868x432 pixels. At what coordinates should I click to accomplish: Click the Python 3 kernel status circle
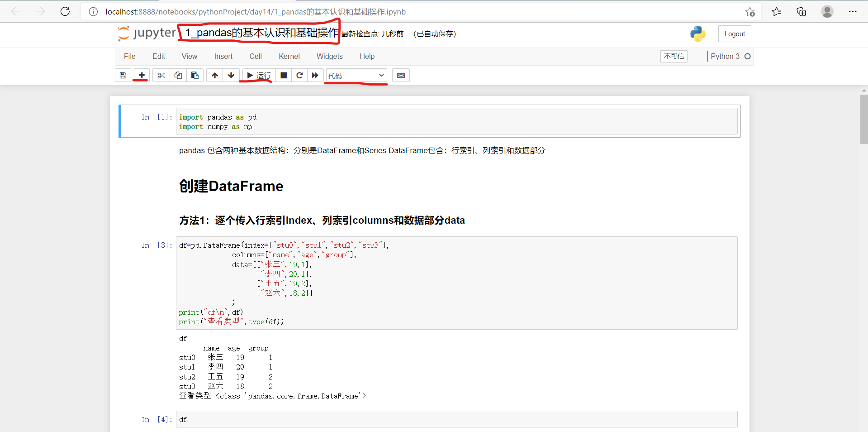[748, 56]
